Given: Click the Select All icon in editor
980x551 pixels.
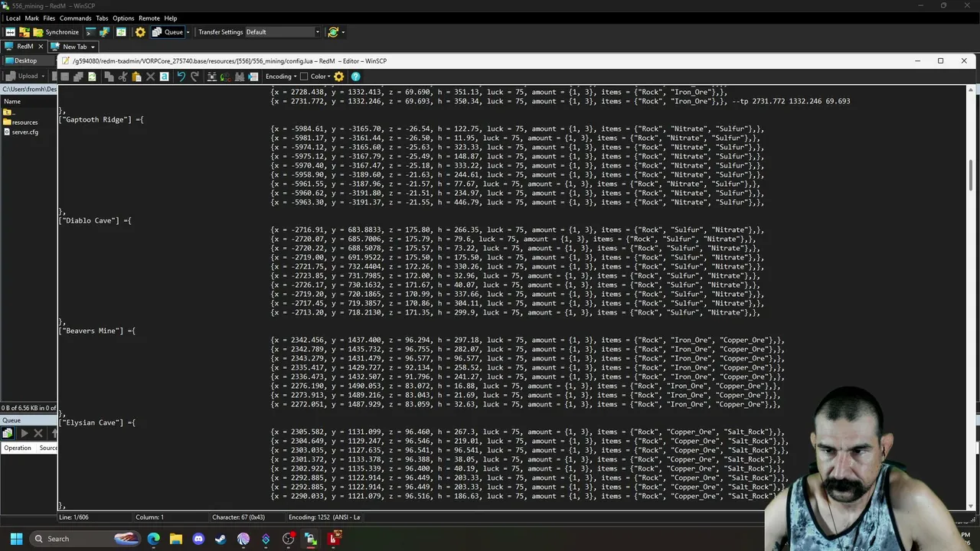Looking at the screenshot, I should (x=164, y=77).
